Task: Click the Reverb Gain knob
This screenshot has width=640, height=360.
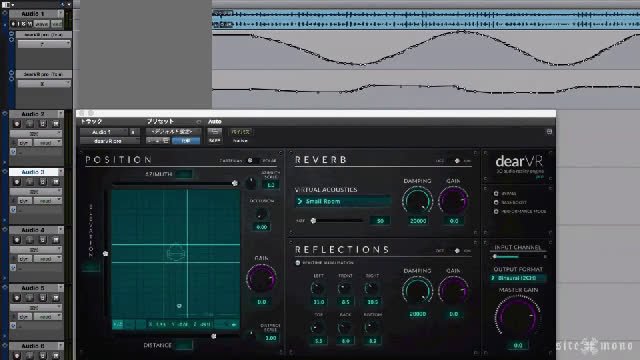Action: 453,201
